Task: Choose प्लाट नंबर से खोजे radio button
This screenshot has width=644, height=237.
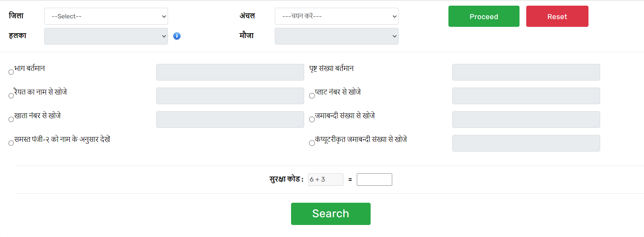Action: tap(312, 96)
